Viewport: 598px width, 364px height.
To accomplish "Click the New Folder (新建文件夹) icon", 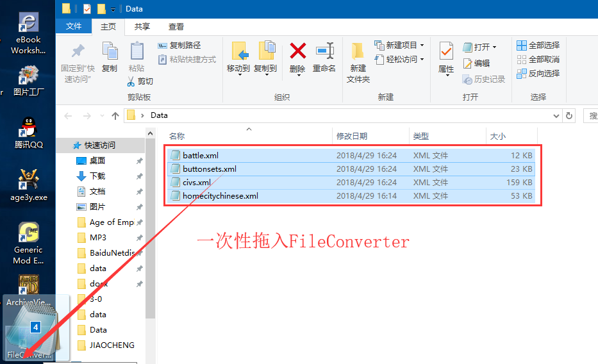I will pyautogui.click(x=358, y=51).
